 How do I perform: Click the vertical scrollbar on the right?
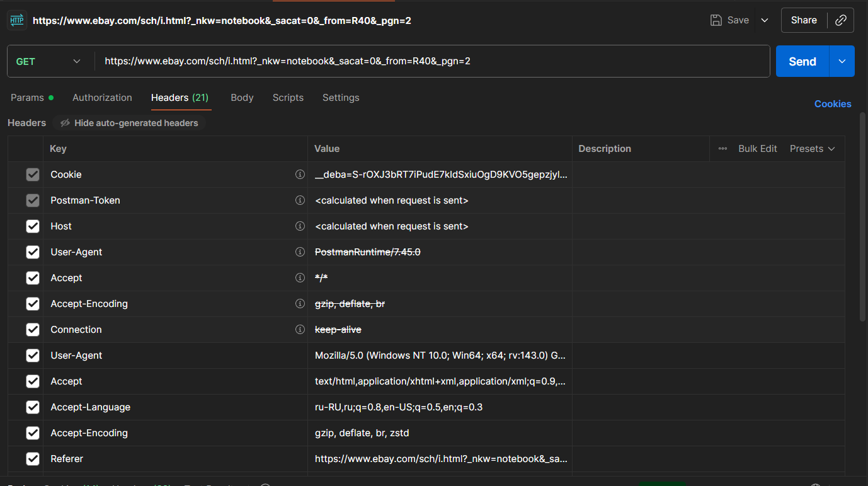[862, 217]
